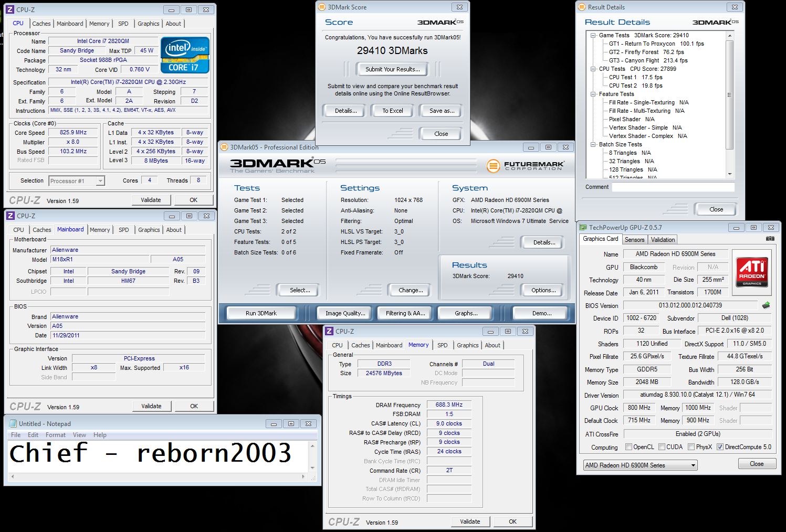The image size is (786, 532).
Task: Launch the Demo... button in 3DMark05
Action: 541,313
